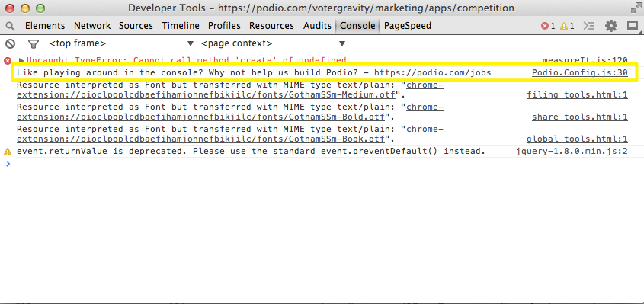Open the Elements tab
This screenshot has width=644, height=304.
coord(45,26)
